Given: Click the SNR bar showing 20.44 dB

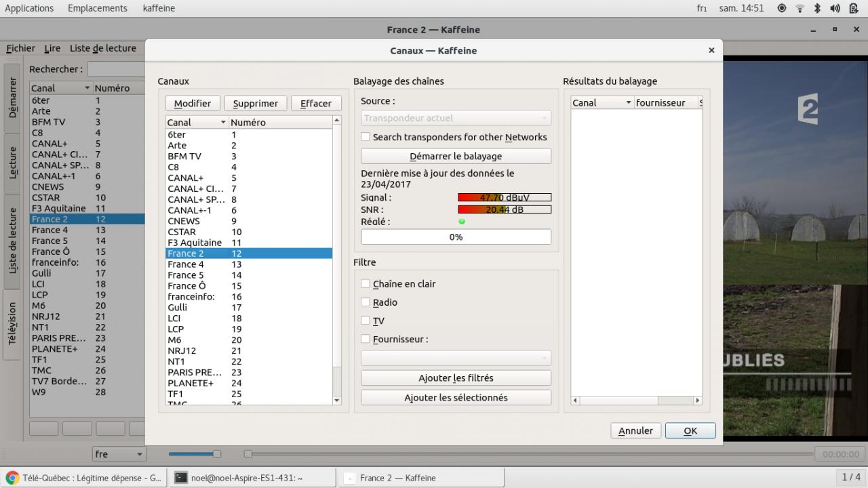Looking at the screenshot, I should (x=505, y=210).
